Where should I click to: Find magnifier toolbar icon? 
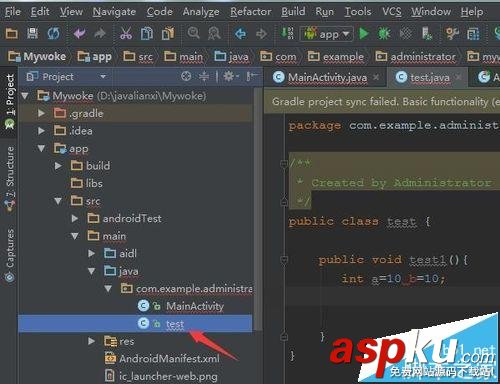[x=194, y=33]
